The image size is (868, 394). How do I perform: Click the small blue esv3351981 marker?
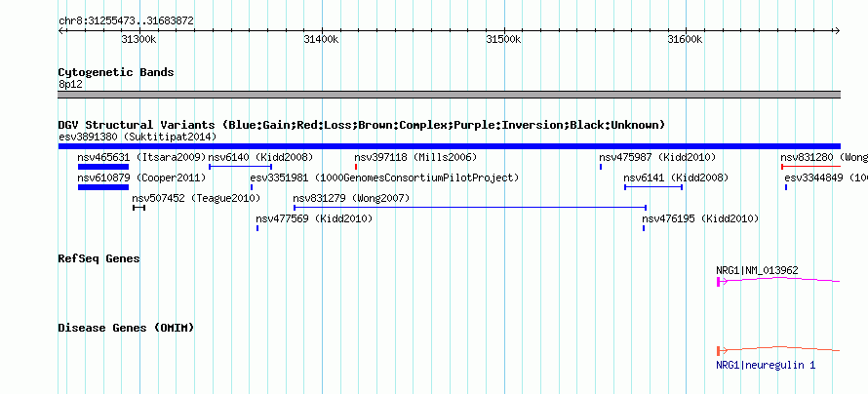(252, 187)
